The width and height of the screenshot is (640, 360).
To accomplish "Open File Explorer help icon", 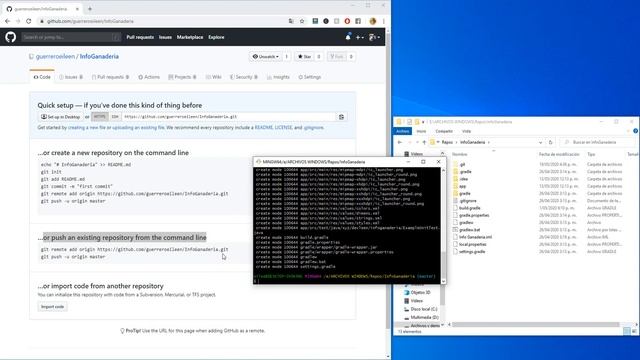I will 636,131.
